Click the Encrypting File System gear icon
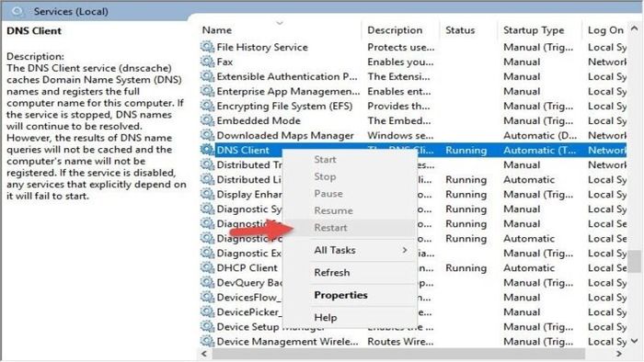This screenshot has width=644, height=362. 207,107
